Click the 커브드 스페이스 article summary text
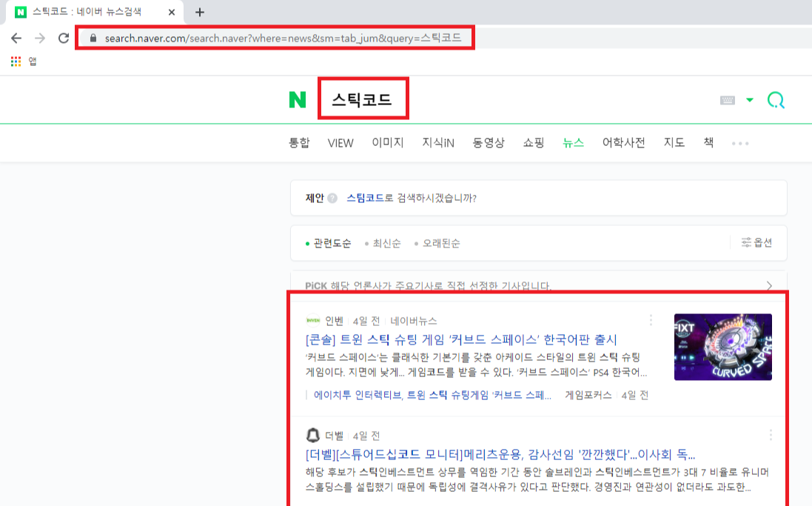This screenshot has height=506, width=812. (477, 365)
